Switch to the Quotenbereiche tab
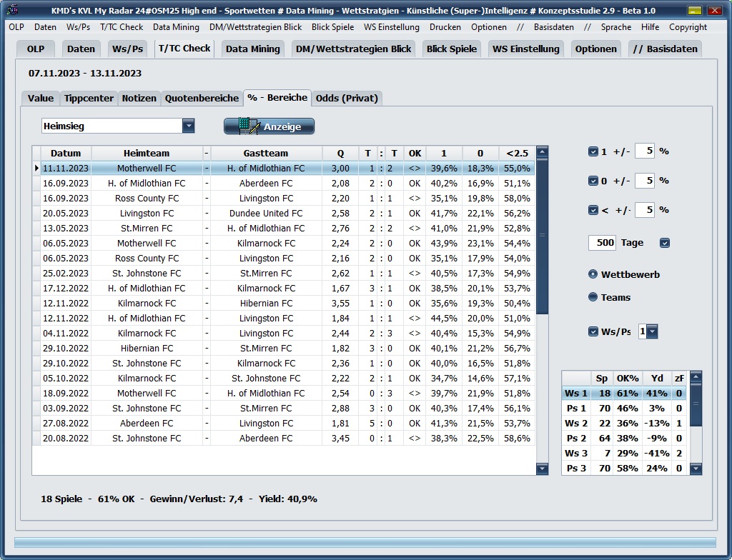 click(x=202, y=99)
